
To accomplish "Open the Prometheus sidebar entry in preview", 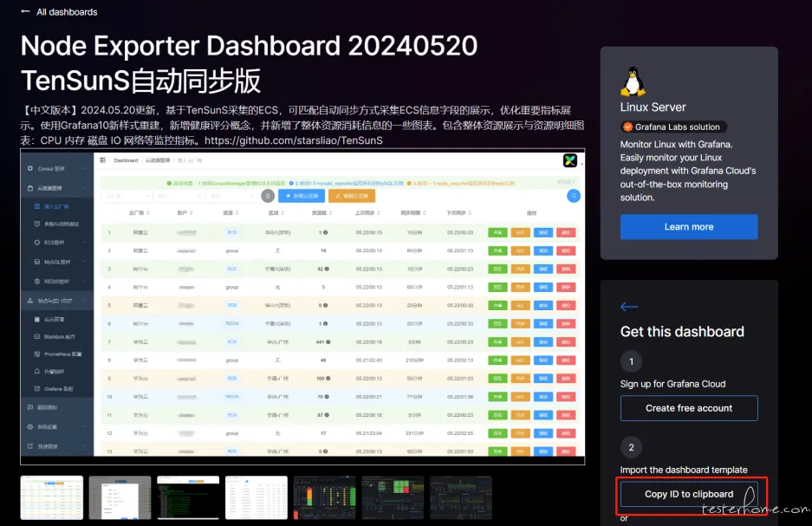I will tap(57, 354).
